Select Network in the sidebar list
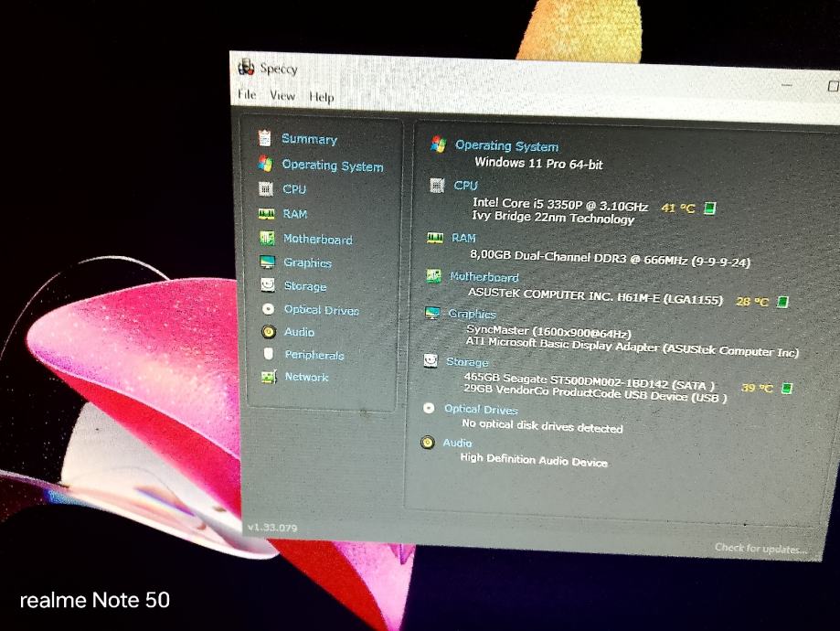The height and width of the screenshot is (631, 840). click(306, 377)
